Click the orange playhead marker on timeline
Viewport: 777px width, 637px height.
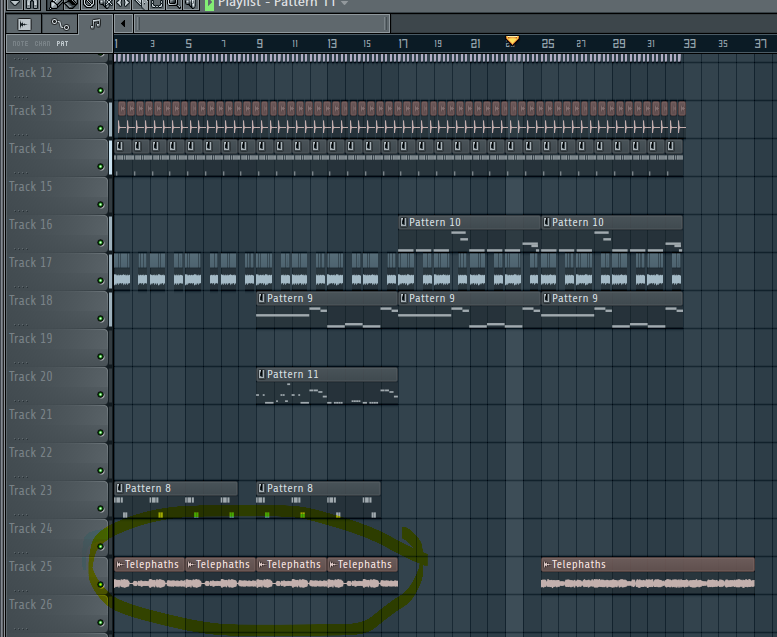click(x=512, y=41)
